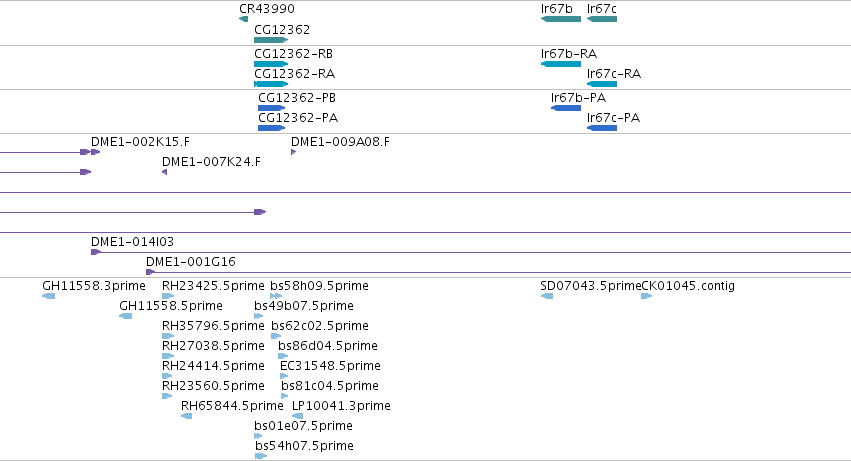Click the CG12362 gene label
The image size is (851, 461).
[x=282, y=29]
